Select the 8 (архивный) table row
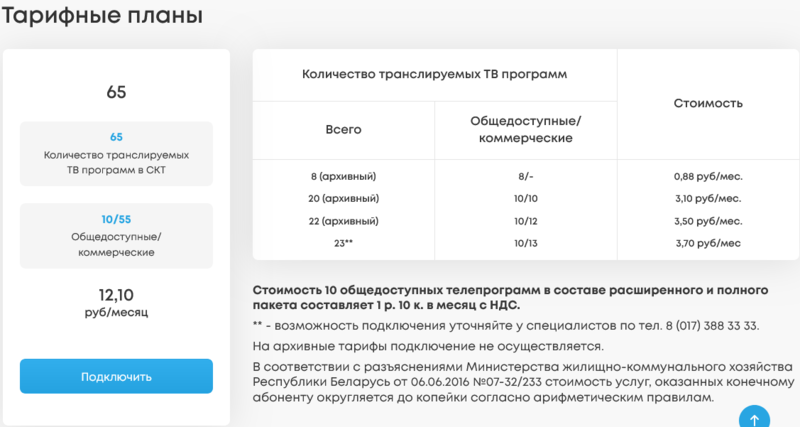800x427 pixels. tap(343, 176)
